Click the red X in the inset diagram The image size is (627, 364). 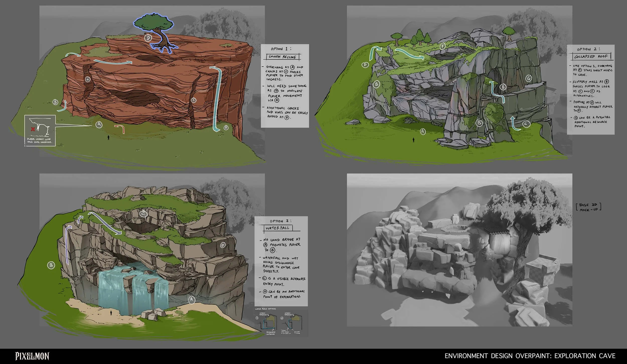(33, 129)
